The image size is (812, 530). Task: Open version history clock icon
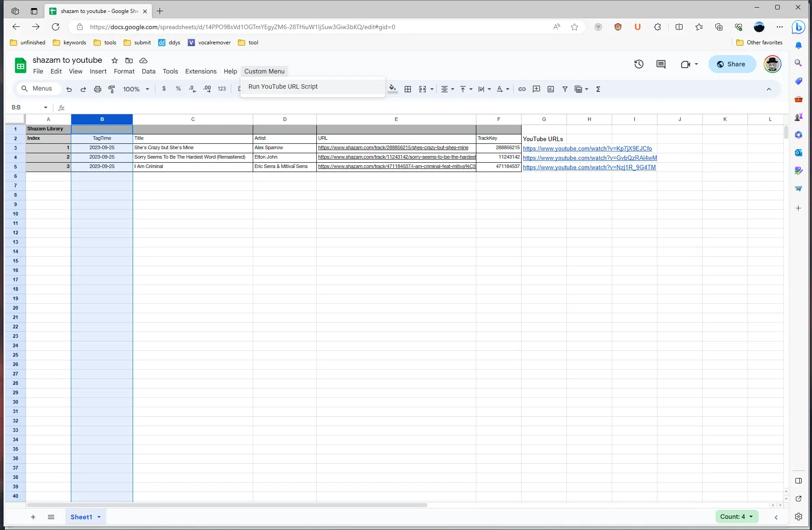pyautogui.click(x=639, y=64)
